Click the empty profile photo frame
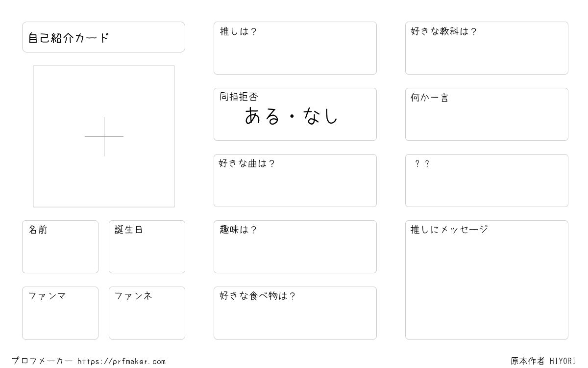Viewport: 588px width, 368px height. (x=104, y=136)
